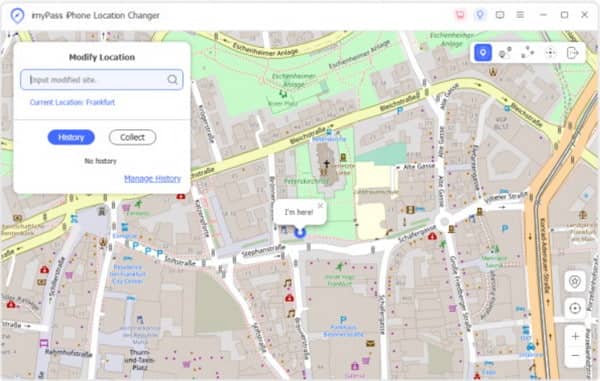Switch to the History tab
The height and width of the screenshot is (381, 600).
(71, 137)
